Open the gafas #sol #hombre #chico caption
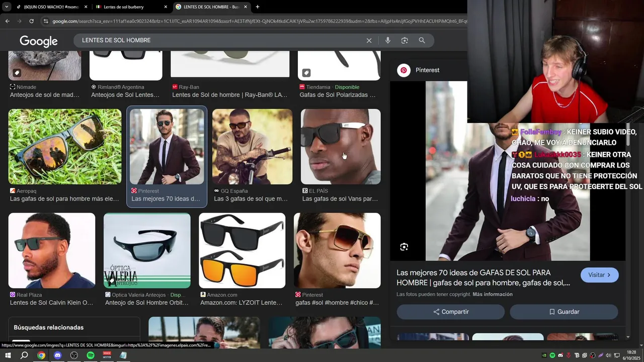 tap(337, 303)
